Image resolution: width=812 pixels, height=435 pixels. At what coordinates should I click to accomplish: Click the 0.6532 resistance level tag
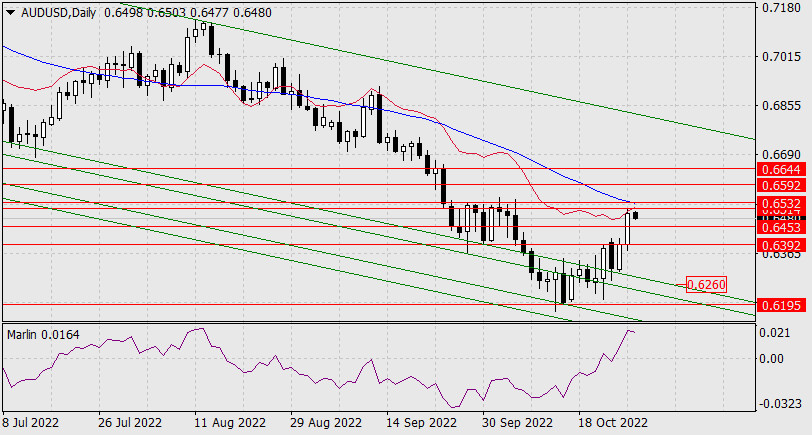click(778, 203)
